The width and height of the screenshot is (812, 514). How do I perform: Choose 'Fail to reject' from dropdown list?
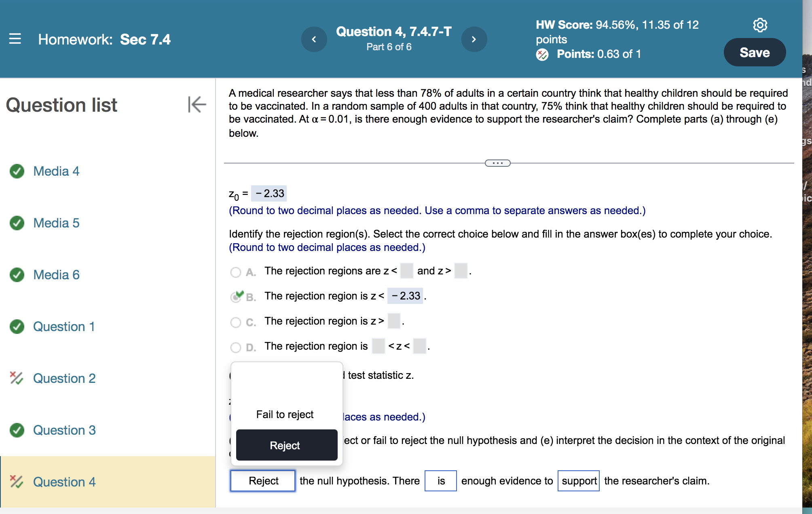click(285, 414)
